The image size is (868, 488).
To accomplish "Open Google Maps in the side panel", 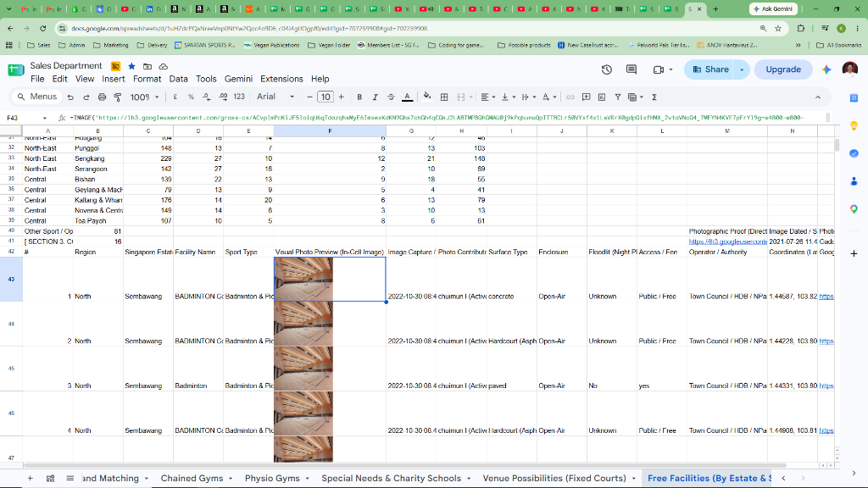I will [x=854, y=209].
